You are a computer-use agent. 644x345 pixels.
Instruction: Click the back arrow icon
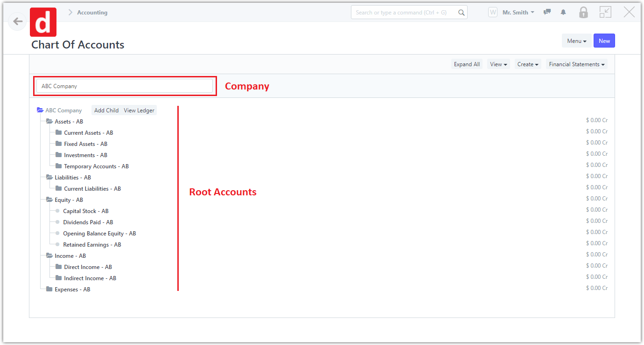tap(18, 21)
